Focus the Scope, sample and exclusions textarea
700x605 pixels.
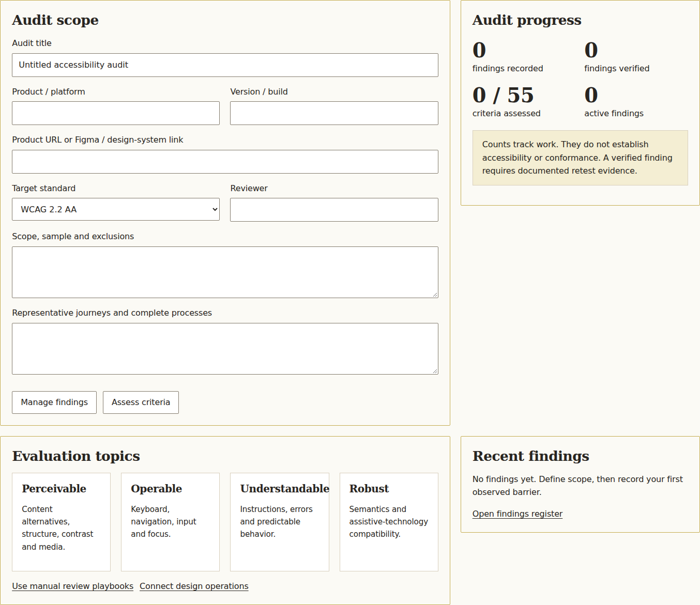[x=225, y=272]
